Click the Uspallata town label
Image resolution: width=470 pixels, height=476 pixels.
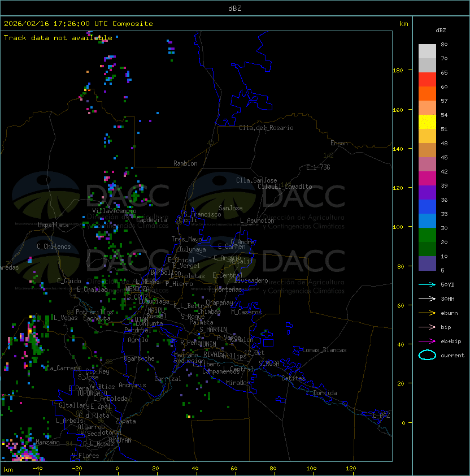(53, 225)
